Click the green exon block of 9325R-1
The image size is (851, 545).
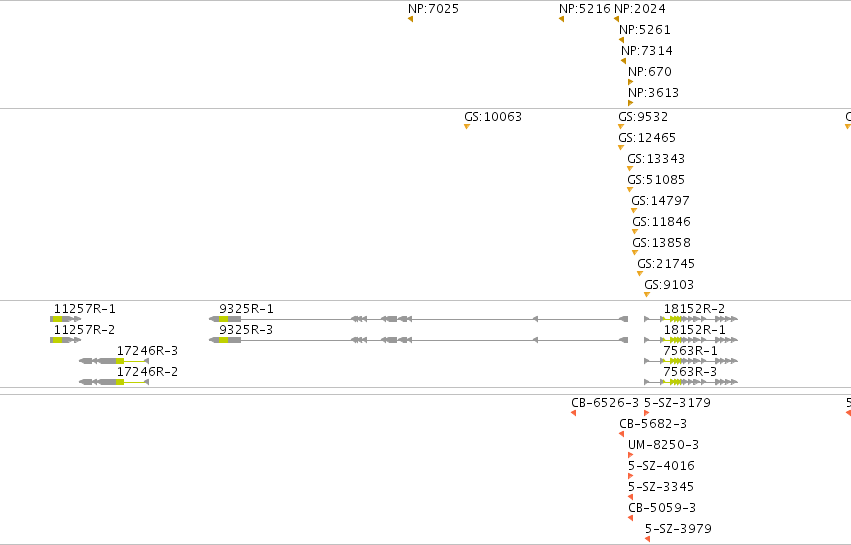click(224, 319)
